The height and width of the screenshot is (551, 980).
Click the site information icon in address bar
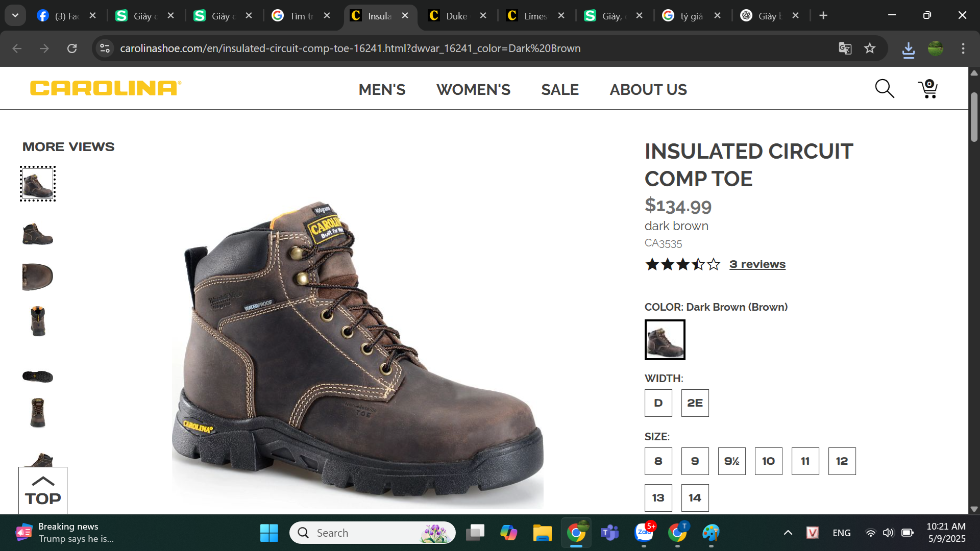coord(105,48)
